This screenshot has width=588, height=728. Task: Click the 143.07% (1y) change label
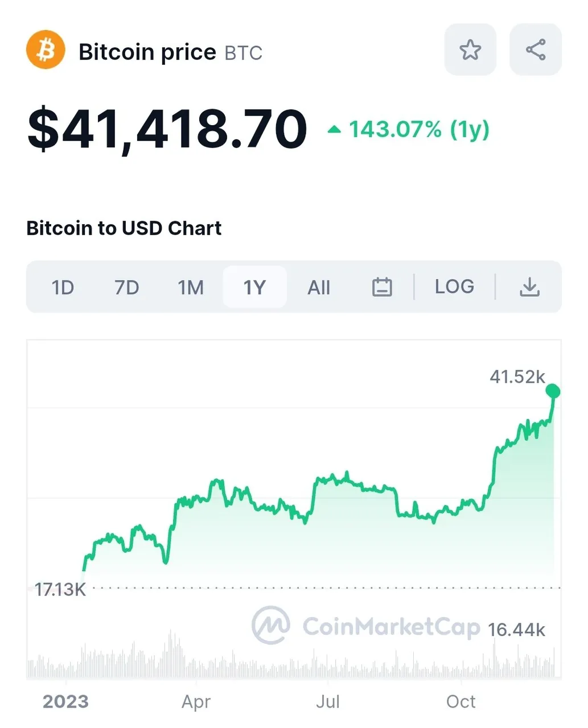419,130
